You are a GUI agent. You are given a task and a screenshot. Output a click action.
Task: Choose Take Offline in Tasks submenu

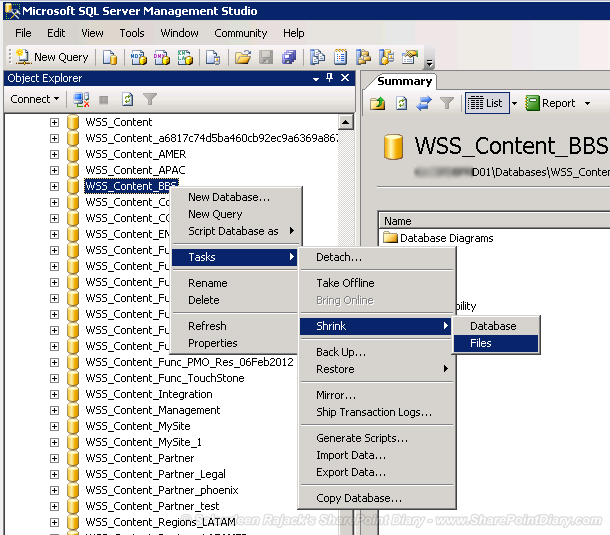(377, 283)
